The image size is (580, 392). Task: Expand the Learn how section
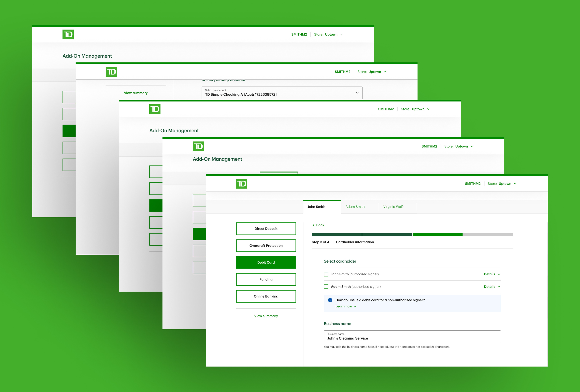[346, 306]
